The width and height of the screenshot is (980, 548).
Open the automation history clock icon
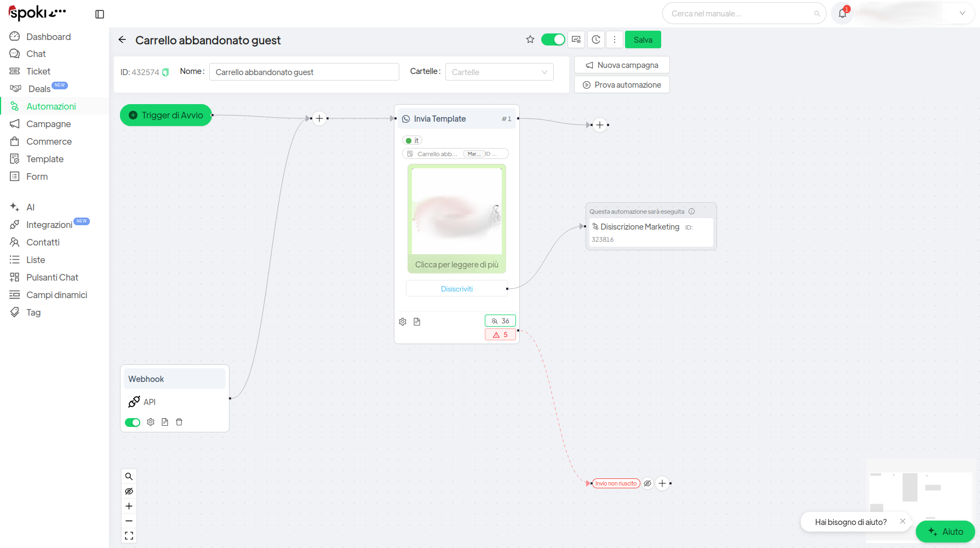(596, 39)
